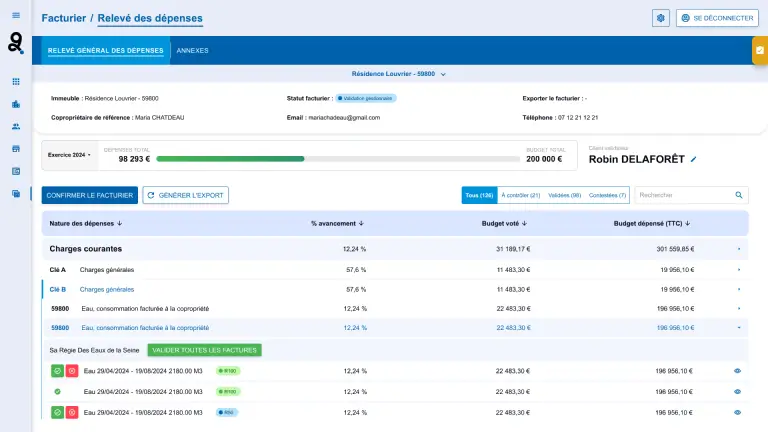Collapse the highlighted blue 59800 Eau row

(x=739, y=328)
